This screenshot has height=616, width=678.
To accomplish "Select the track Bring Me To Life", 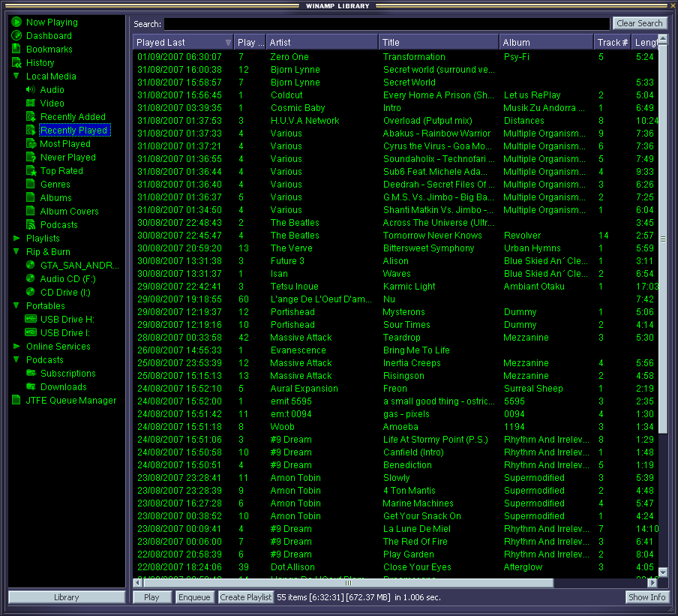I will point(396,350).
